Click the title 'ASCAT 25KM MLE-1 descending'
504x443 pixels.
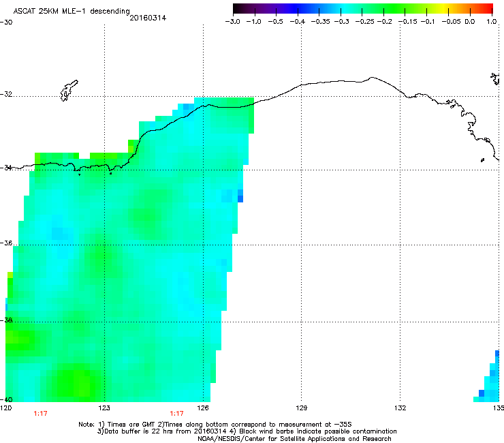pos(72,12)
